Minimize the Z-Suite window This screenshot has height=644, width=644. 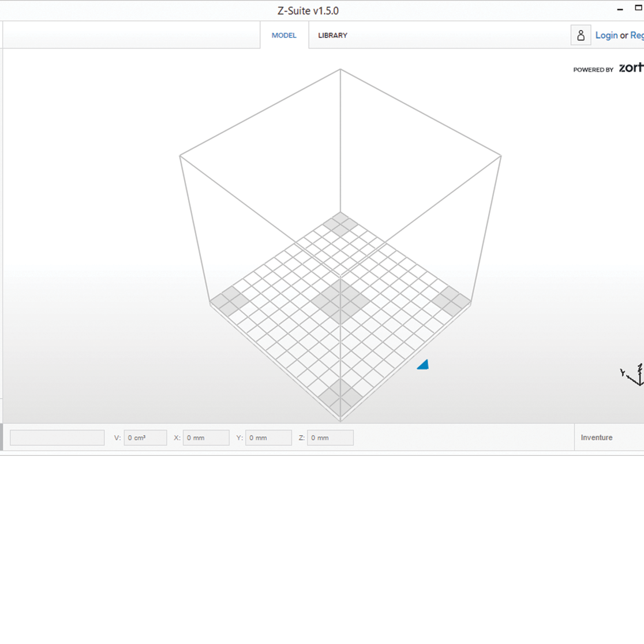pyautogui.click(x=619, y=8)
